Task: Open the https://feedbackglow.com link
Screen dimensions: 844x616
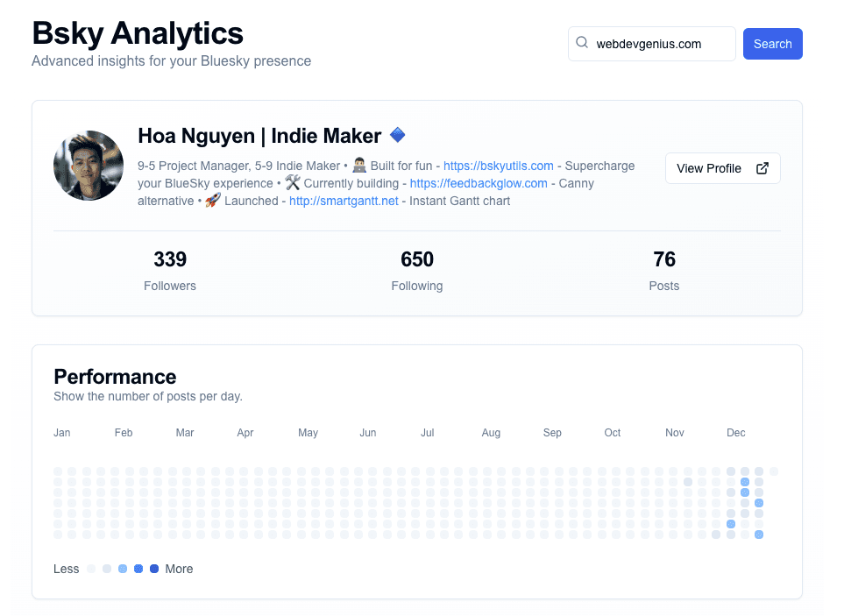Action: point(479,183)
